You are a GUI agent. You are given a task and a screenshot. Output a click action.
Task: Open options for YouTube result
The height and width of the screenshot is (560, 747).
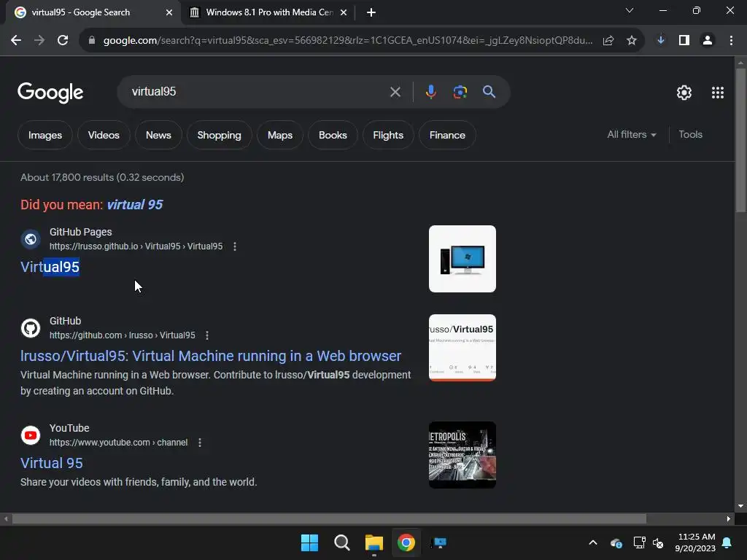[x=200, y=443]
